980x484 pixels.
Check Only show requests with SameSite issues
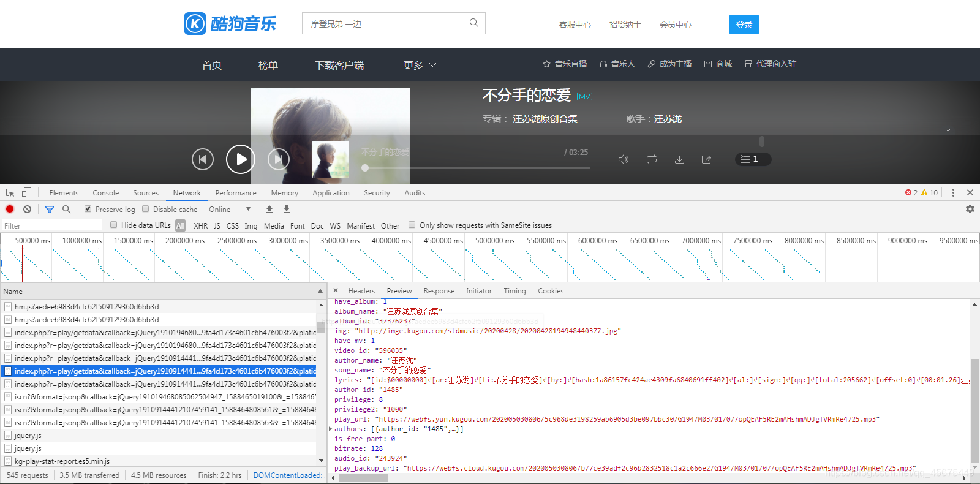click(x=412, y=225)
